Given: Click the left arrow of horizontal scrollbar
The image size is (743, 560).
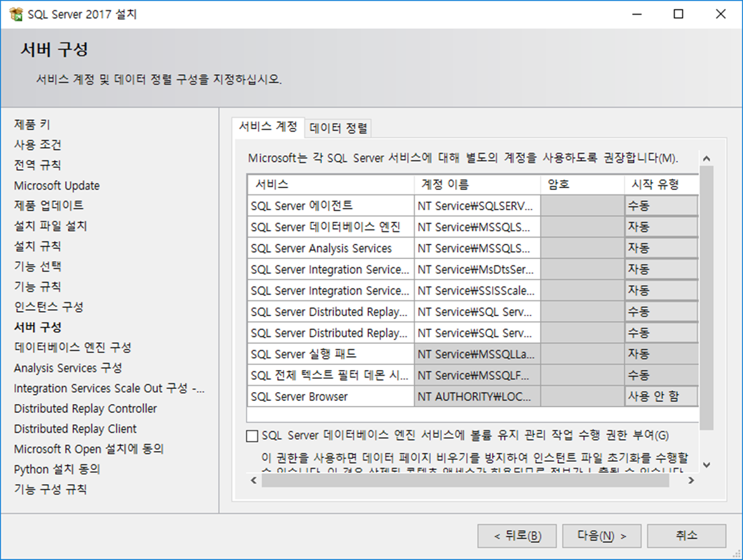Looking at the screenshot, I should (254, 480).
